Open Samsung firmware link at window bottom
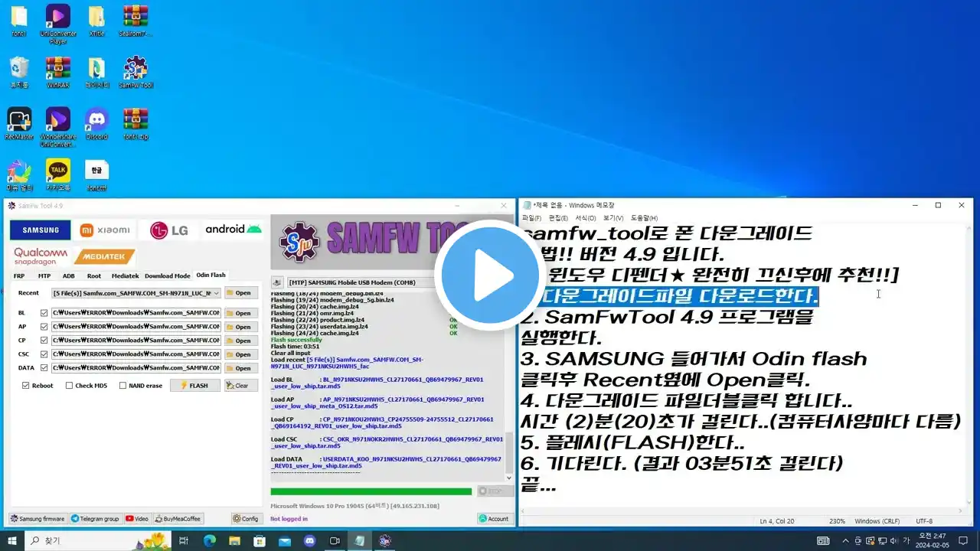The width and height of the screenshot is (980, 551). [x=38, y=518]
